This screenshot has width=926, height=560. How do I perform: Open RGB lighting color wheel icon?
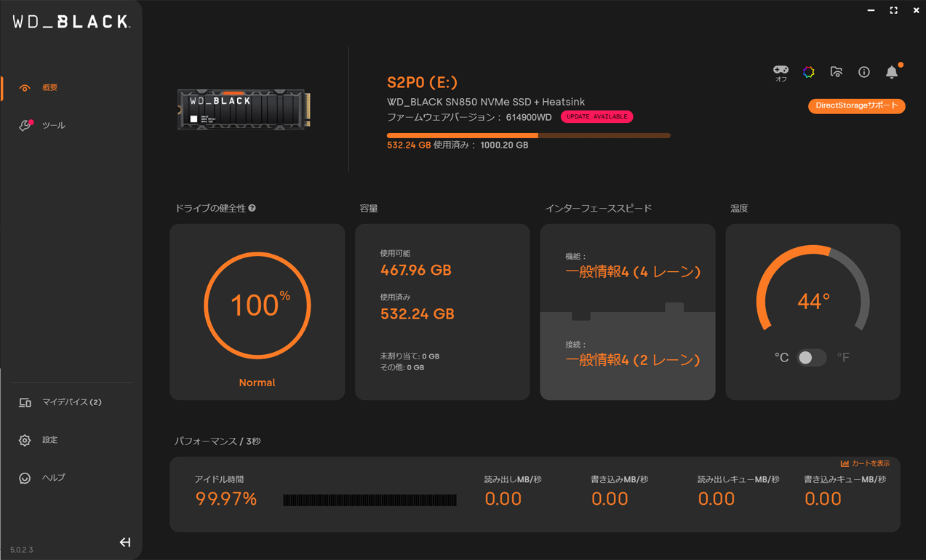[x=808, y=72]
